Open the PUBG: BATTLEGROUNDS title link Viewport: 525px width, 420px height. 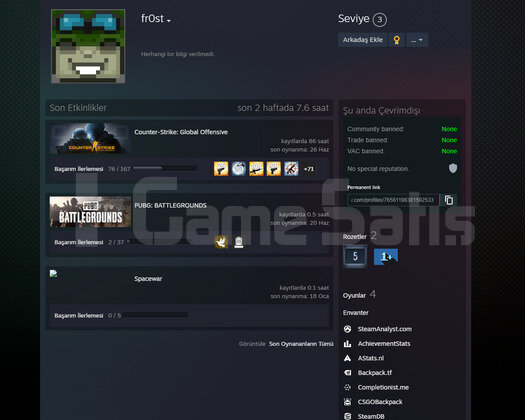pyautogui.click(x=170, y=205)
